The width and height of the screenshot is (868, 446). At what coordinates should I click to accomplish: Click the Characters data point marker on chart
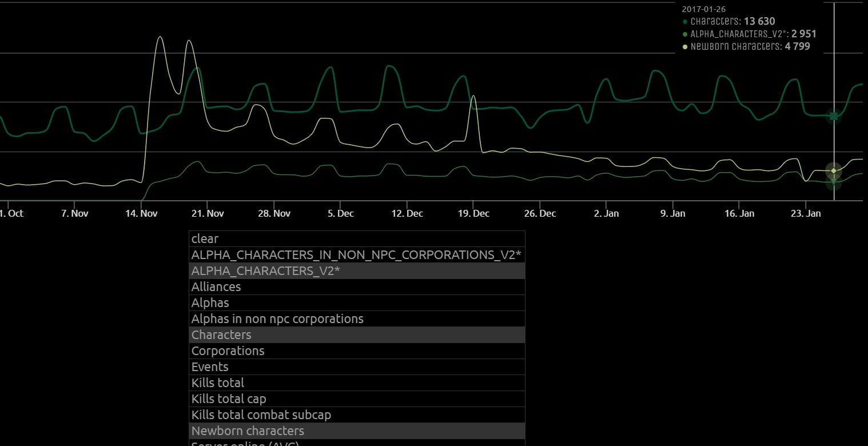tap(834, 116)
